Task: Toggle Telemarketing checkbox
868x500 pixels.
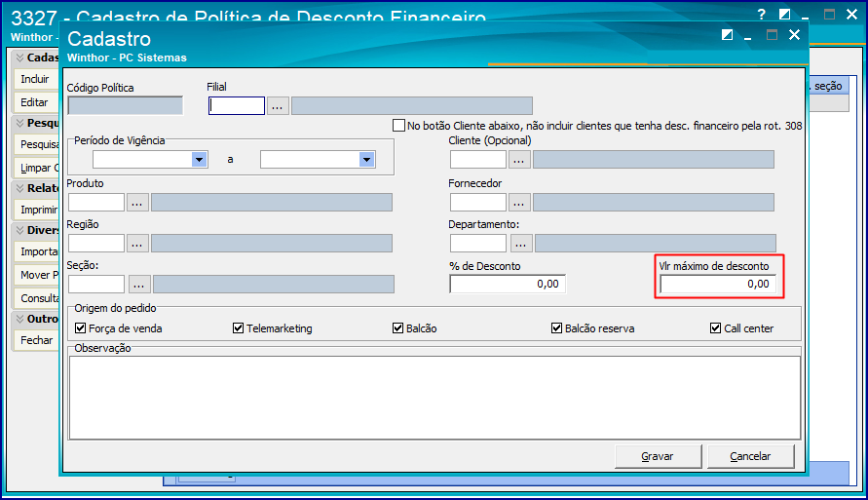Action: click(x=238, y=328)
